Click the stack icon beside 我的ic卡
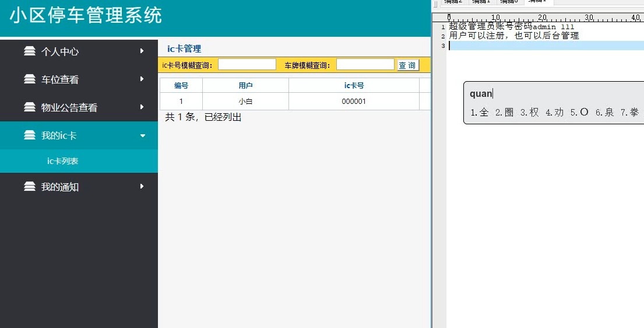644x328 pixels. click(30, 135)
